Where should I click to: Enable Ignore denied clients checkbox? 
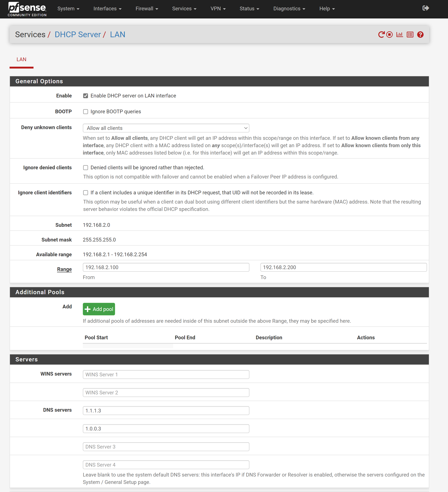point(86,168)
